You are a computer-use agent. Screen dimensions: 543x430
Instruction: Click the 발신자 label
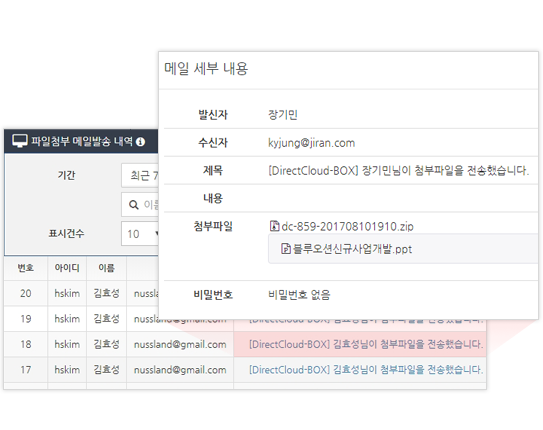213,115
